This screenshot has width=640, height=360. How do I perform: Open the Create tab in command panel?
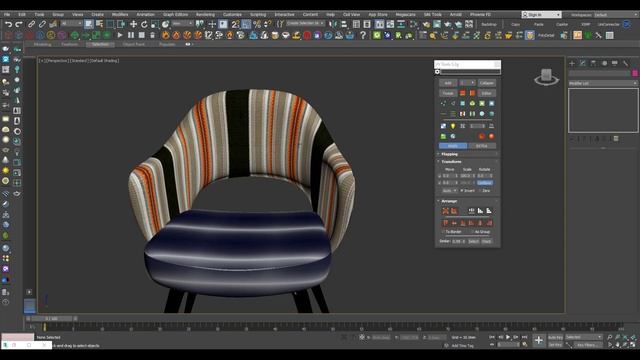(572, 63)
